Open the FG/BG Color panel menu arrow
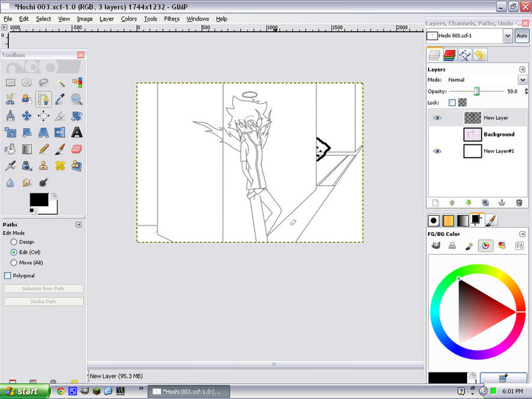This screenshot has height=399, width=532. click(x=522, y=234)
